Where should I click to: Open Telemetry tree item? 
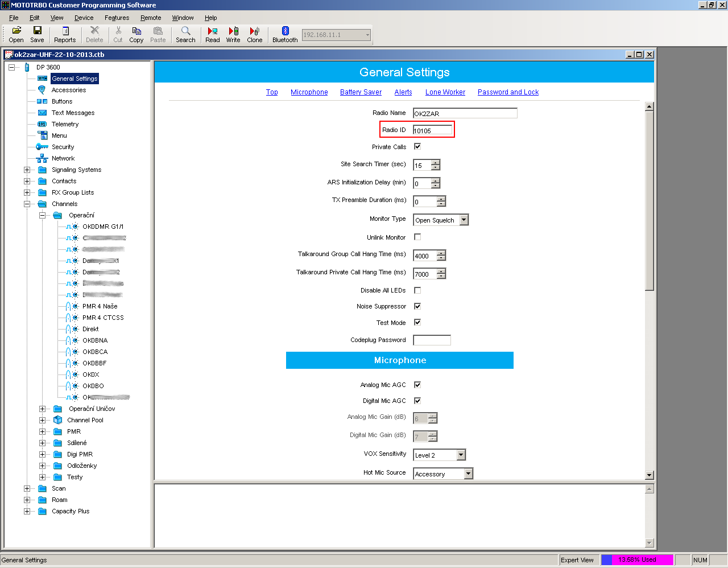tap(65, 124)
